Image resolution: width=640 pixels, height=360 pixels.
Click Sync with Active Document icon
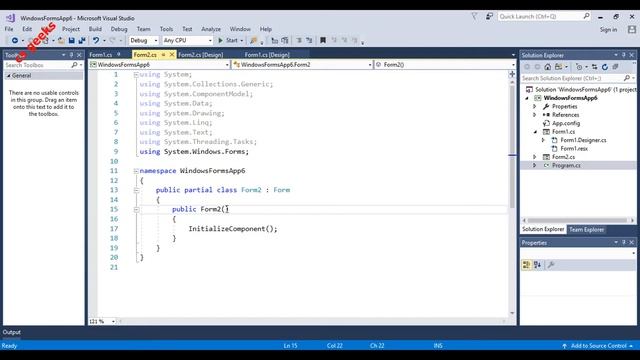coord(595,67)
